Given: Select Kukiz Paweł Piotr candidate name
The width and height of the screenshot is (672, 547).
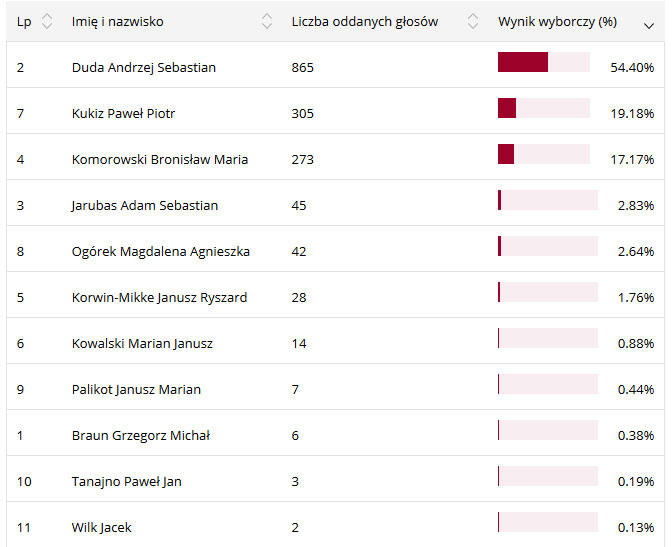Looking at the screenshot, I should 123,114.
